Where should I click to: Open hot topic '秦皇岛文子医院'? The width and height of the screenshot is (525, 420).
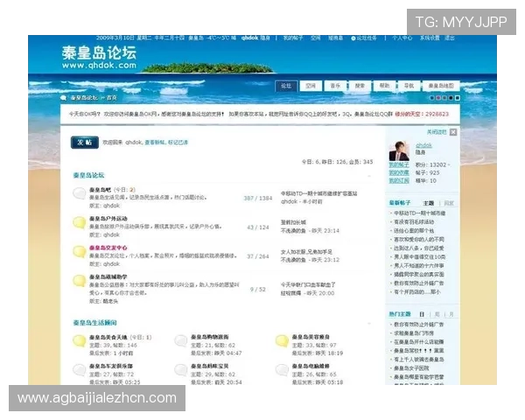[411, 368]
